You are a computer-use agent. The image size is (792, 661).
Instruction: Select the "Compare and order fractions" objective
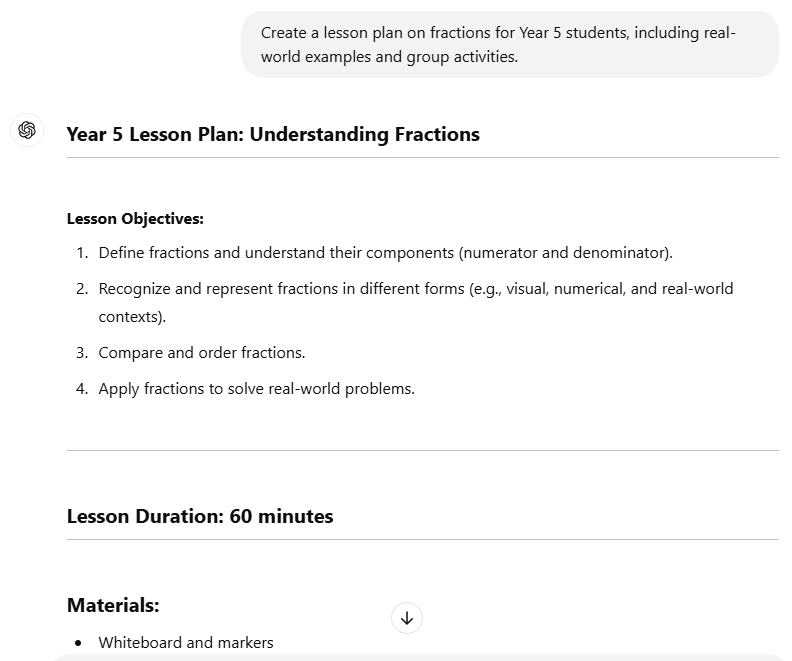coord(202,352)
